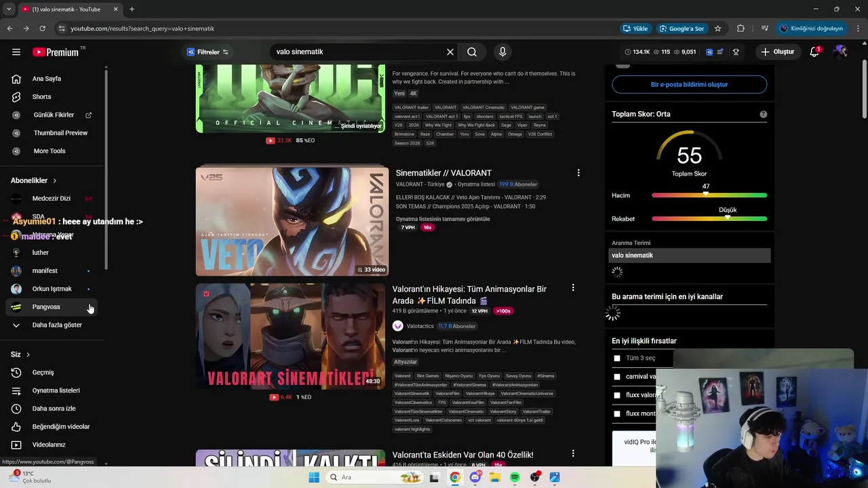The height and width of the screenshot is (488, 868).
Task: Open the notifications bell
Action: pos(814,52)
